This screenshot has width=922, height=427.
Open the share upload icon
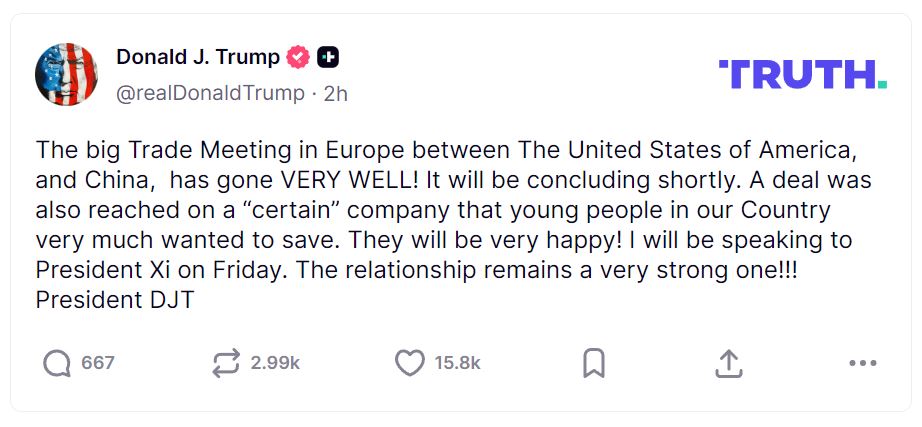[x=728, y=363]
